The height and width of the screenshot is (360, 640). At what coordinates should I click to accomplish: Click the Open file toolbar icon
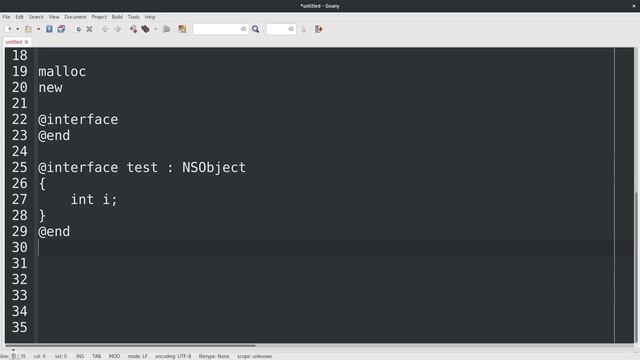pos(28,29)
